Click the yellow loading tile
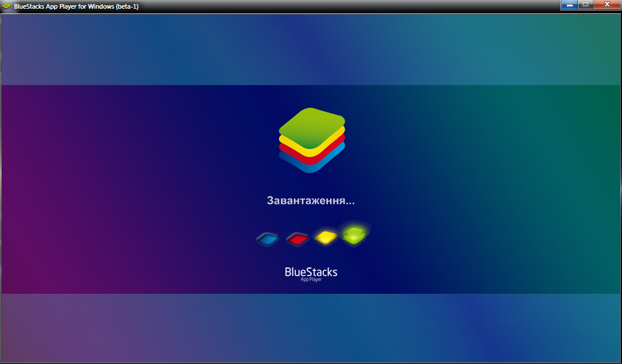Screen dimensions: 622x364 pyautogui.click(x=326, y=237)
